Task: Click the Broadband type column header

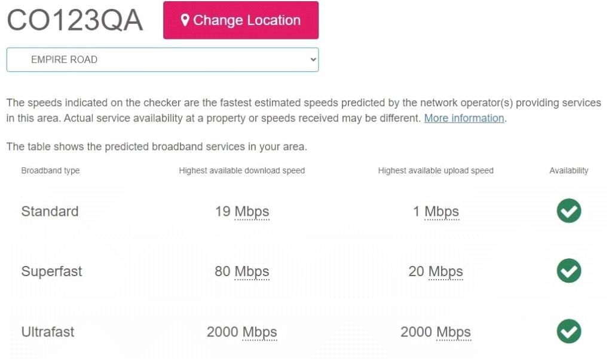Action: coord(50,170)
